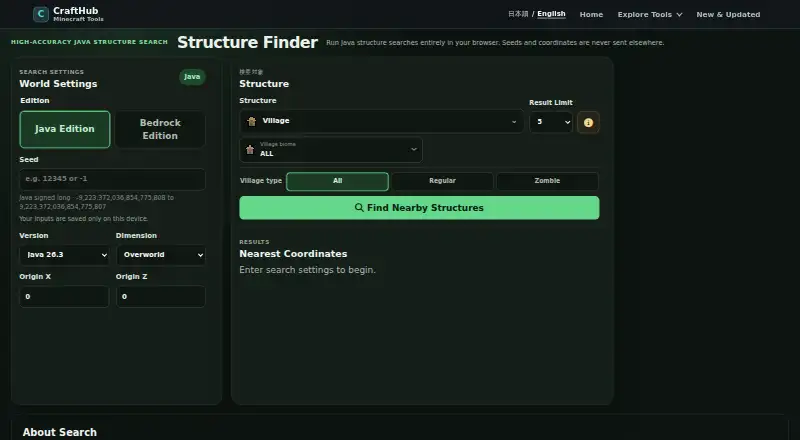
Task: Click the About Search heading
Action: 60,432
